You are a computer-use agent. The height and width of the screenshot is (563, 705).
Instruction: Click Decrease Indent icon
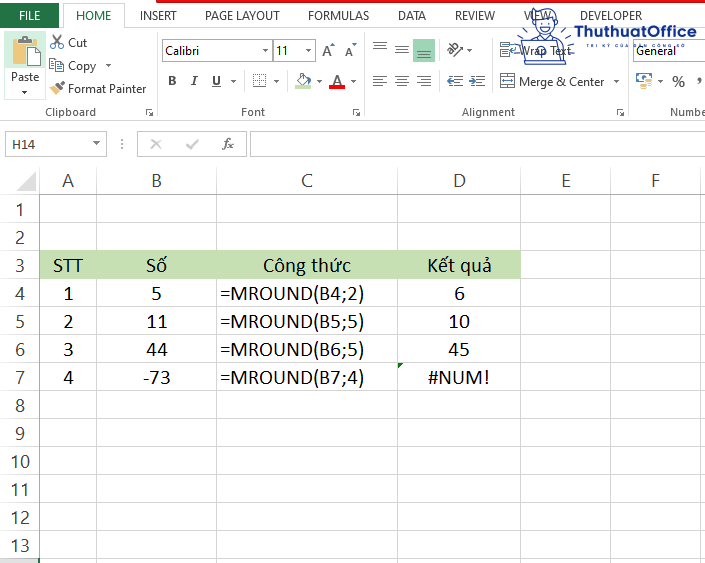coord(455,81)
